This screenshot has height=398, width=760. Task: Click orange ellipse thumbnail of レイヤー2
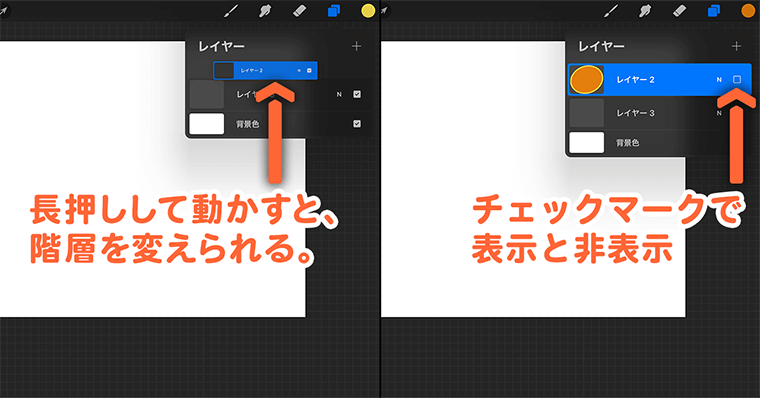(x=586, y=80)
